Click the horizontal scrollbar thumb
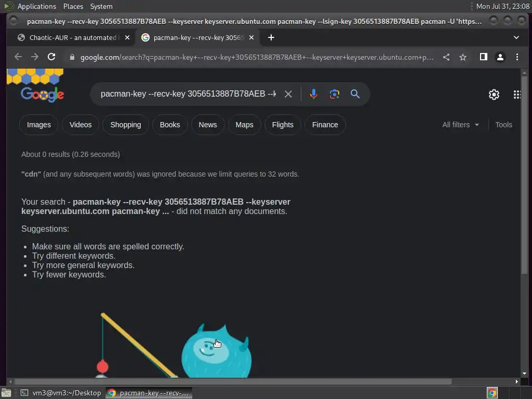The image size is (532, 399). pos(232,382)
